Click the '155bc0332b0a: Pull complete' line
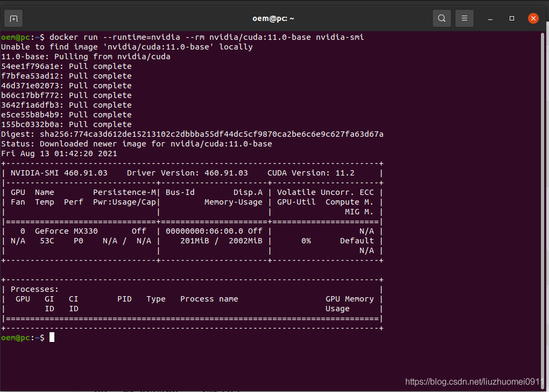Screen dimensions: 549x392 click(67, 124)
